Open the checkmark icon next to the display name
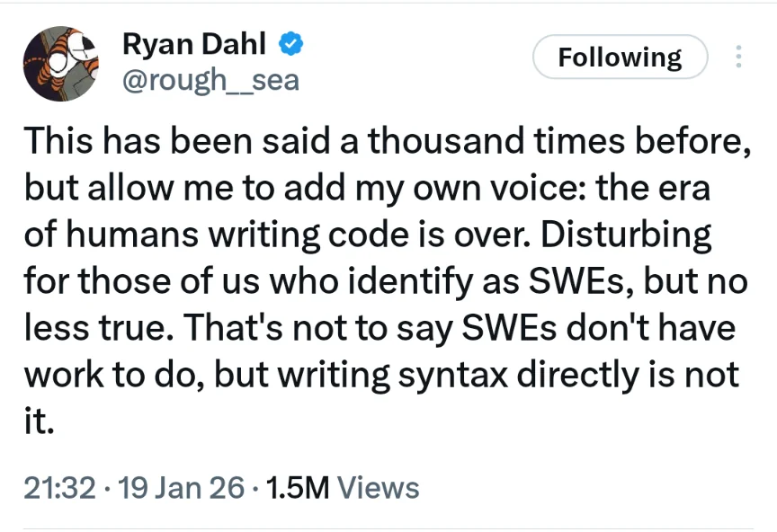The width and height of the screenshot is (777, 532). coord(290,43)
